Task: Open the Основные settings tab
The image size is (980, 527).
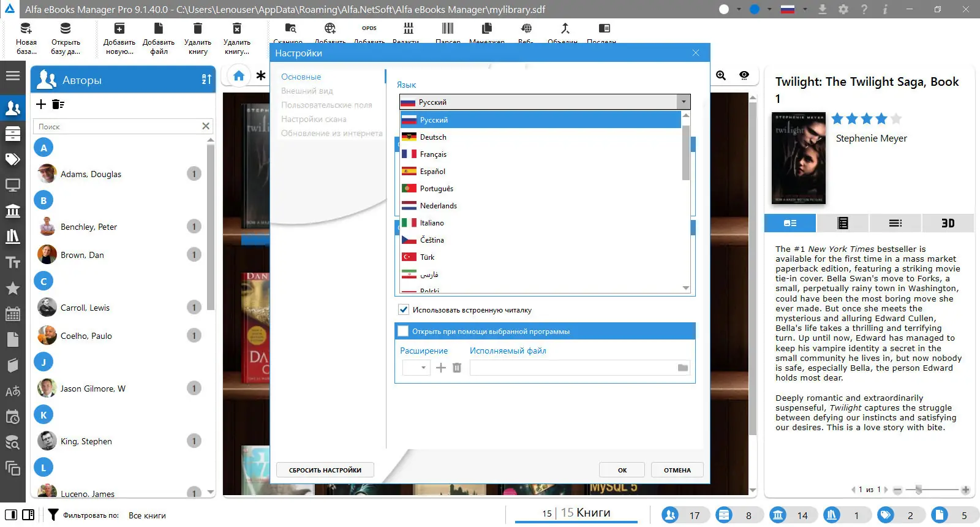Action: tap(301, 77)
